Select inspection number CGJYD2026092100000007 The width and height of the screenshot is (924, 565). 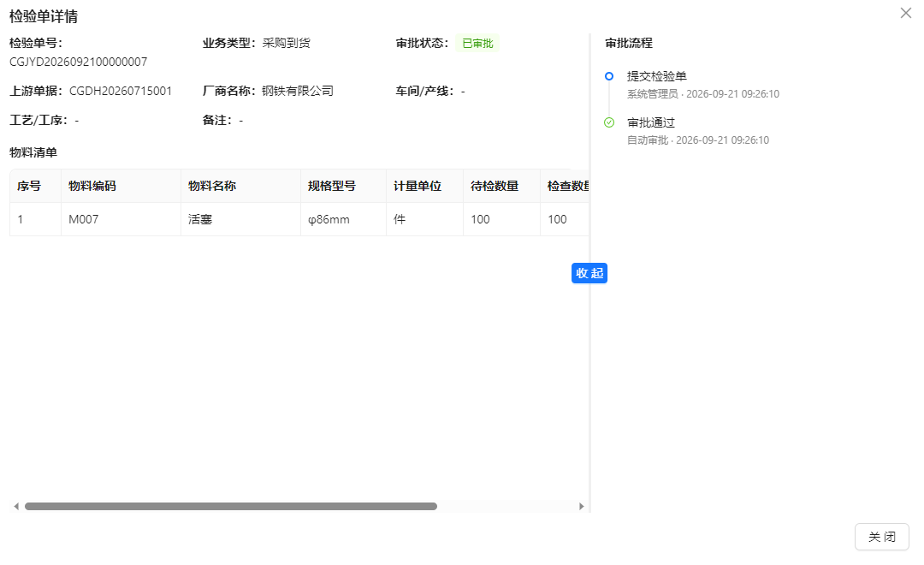79,62
